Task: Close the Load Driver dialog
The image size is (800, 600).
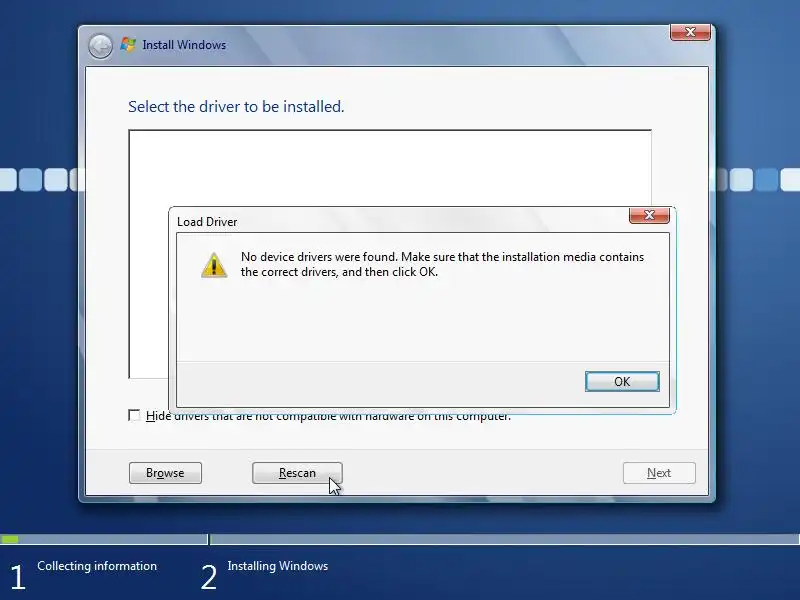Action: [x=649, y=215]
